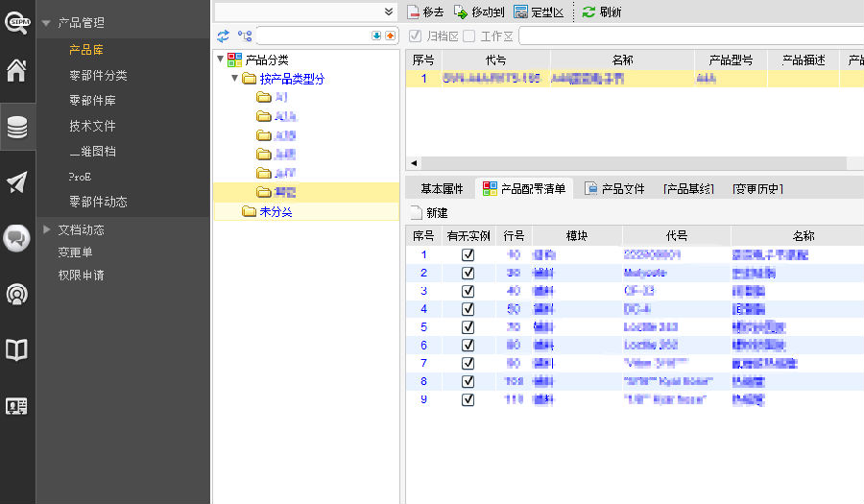
Task: Enable the 工作区 checkbox
Action: (469, 36)
